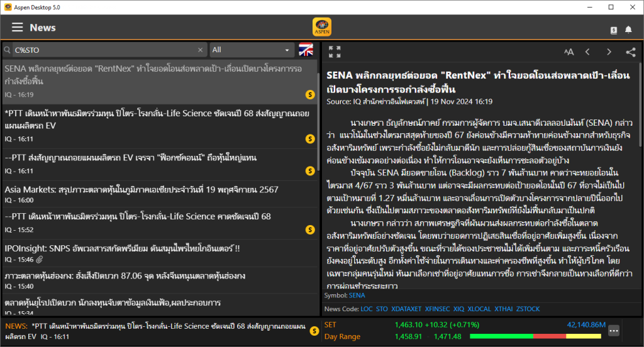Click XLOCAL news code link

pyautogui.click(x=479, y=309)
